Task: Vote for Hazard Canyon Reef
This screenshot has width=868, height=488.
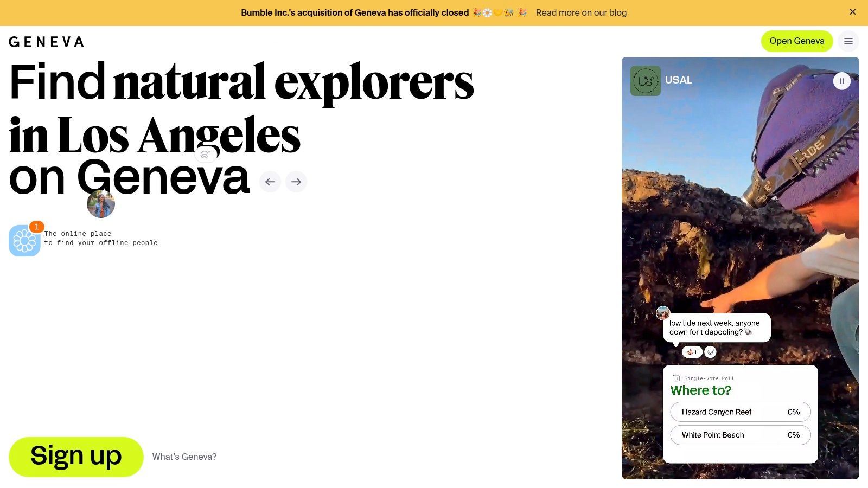Action: 741,412
